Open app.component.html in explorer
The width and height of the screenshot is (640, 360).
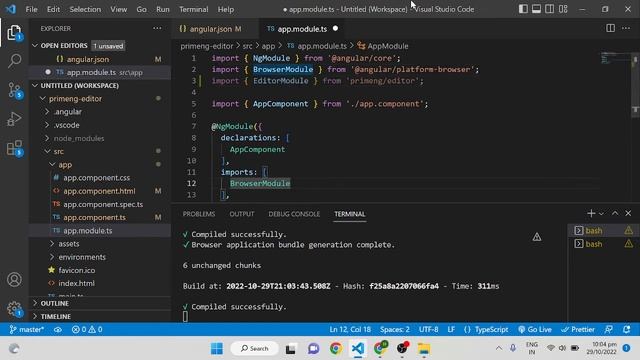(99, 191)
